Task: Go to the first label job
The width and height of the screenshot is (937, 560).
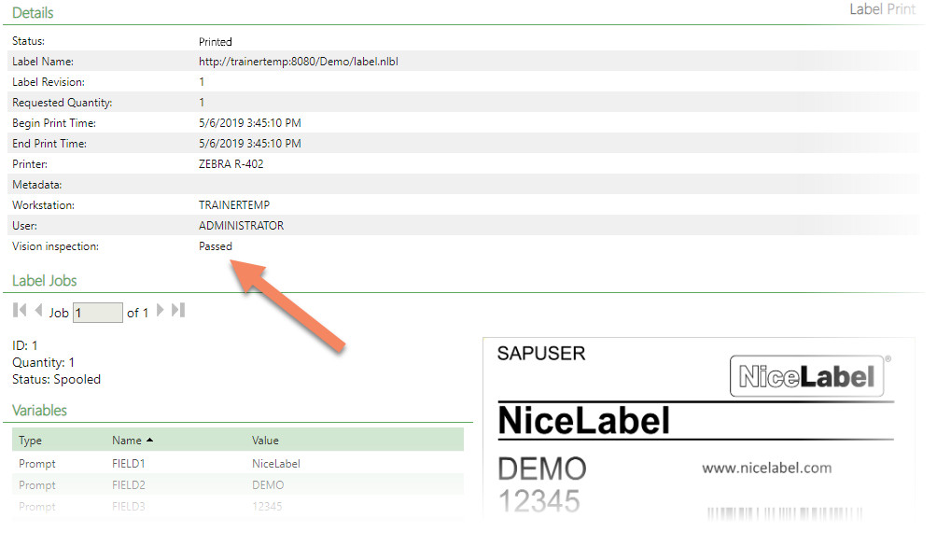Action: [19, 311]
